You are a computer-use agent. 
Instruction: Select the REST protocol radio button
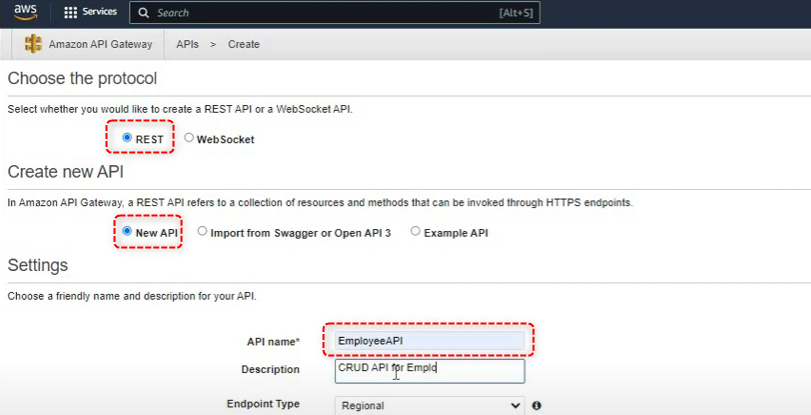(x=127, y=138)
